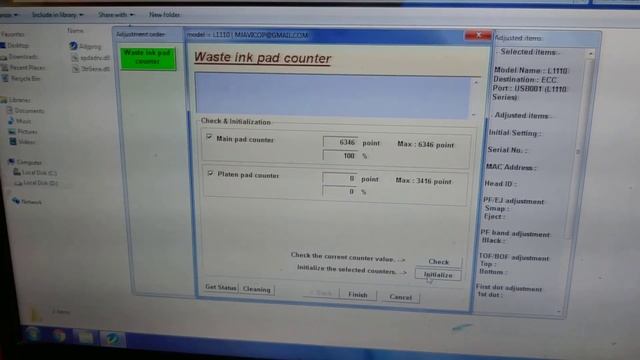Click Platen pad counter point value field

coord(340,178)
